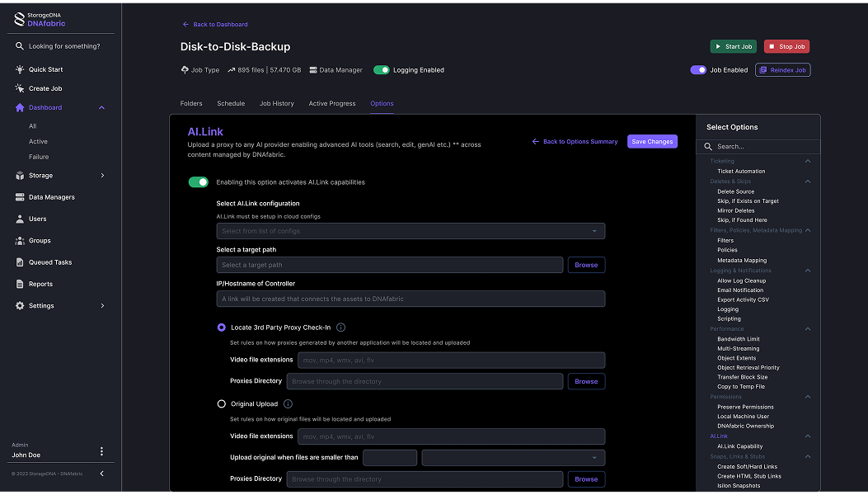The image size is (868, 495).
Task: Click the info icon beside Original Upload
Action: click(x=288, y=404)
